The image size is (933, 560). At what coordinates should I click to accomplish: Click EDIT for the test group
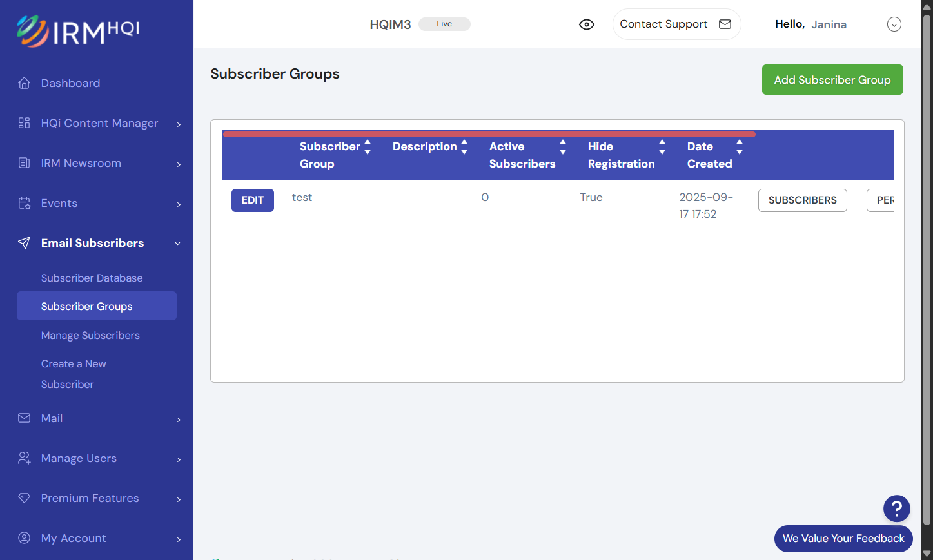click(253, 200)
